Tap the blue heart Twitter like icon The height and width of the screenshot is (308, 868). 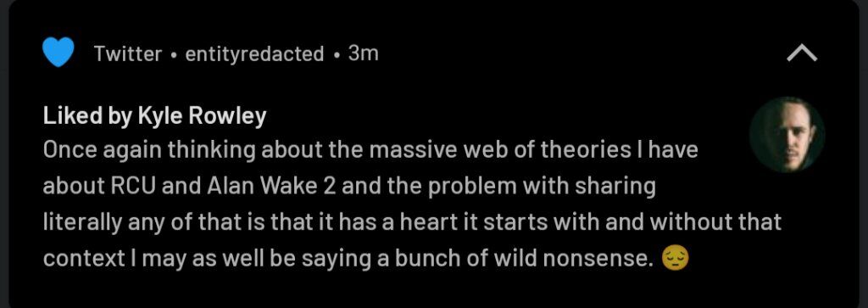coord(58,53)
